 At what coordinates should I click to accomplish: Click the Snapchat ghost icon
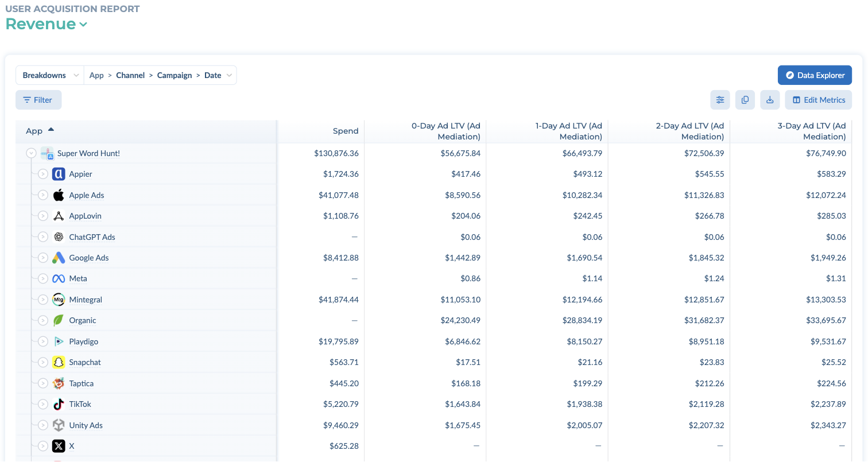coord(59,362)
